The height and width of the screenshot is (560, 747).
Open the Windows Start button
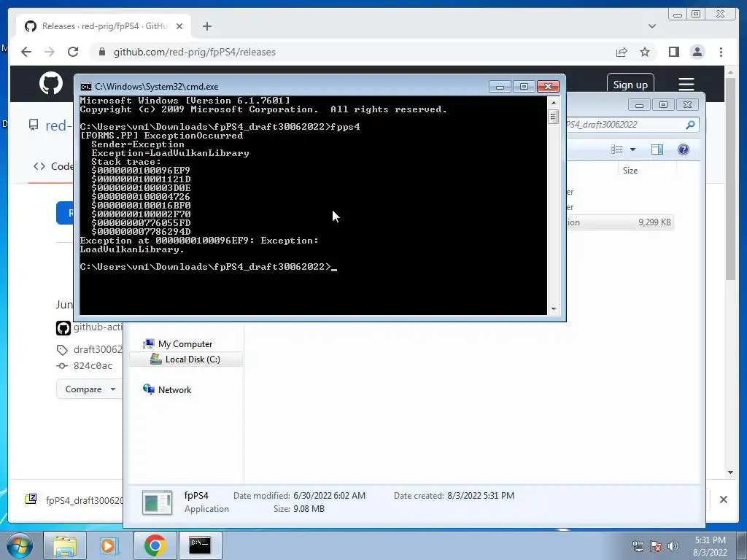19,545
